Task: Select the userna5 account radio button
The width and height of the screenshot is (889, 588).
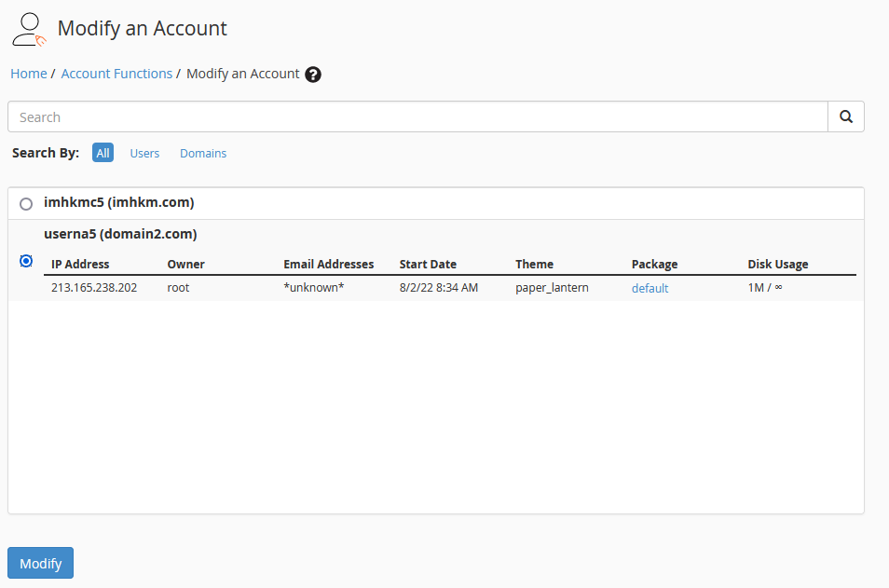Action: (x=26, y=261)
